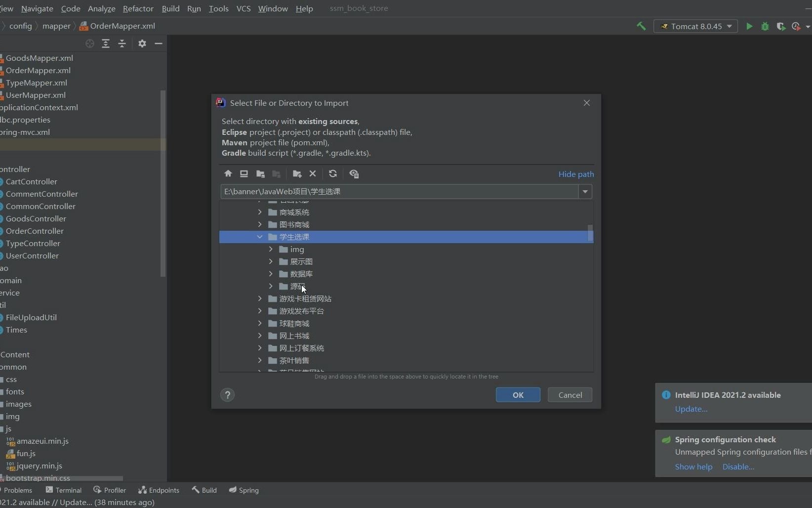Expand the 网上书城 folder
This screenshot has width=812, height=508.
[260, 336]
